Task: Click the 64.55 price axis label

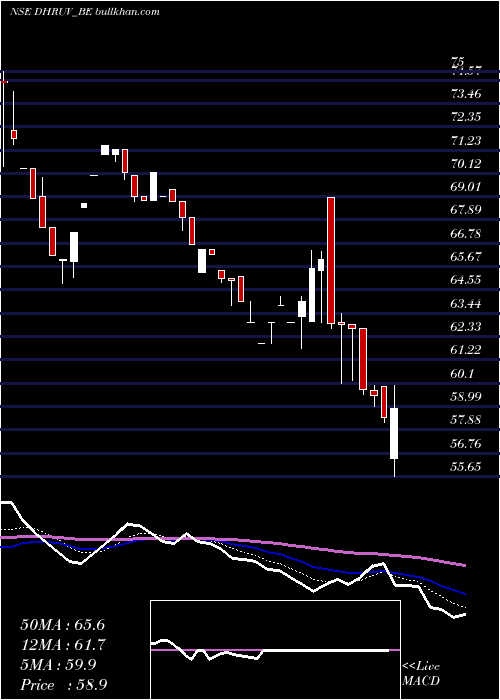Action: coord(466,280)
